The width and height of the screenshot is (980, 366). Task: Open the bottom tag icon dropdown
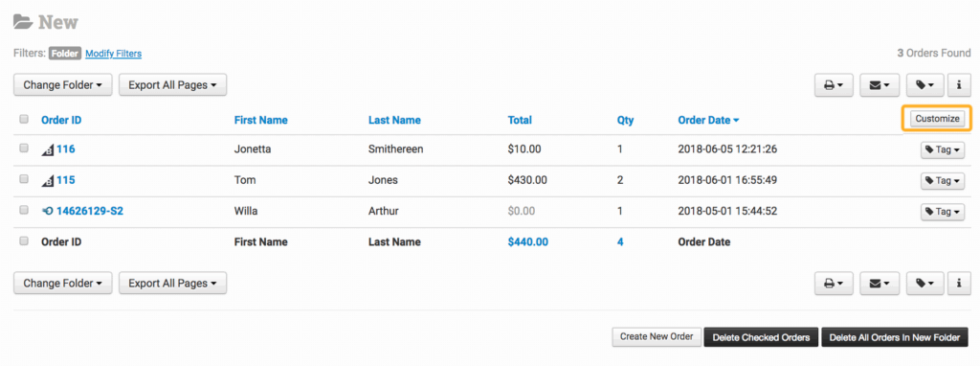[924, 284]
